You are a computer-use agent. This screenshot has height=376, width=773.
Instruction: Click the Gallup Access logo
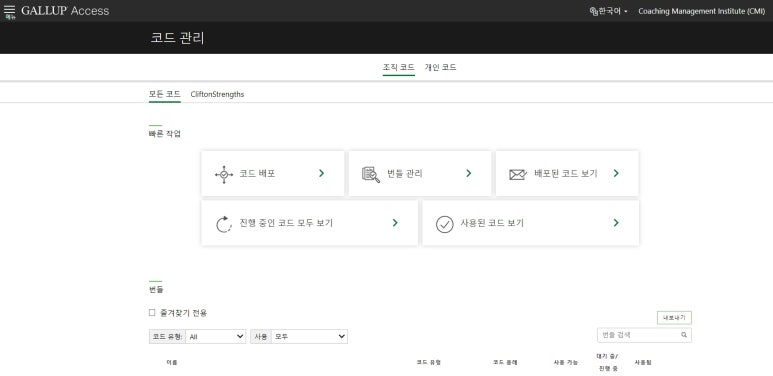[65, 11]
